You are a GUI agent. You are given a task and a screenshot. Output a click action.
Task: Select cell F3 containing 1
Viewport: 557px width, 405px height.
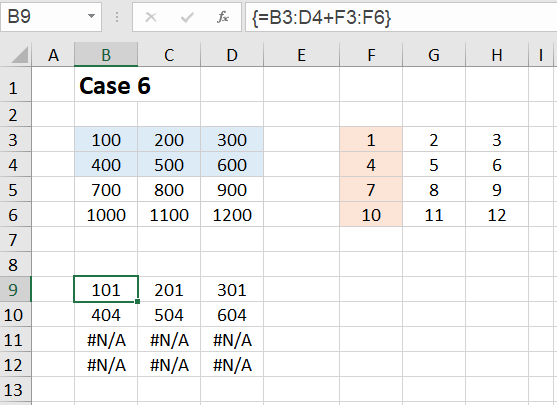pyautogui.click(x=371, y=140)
